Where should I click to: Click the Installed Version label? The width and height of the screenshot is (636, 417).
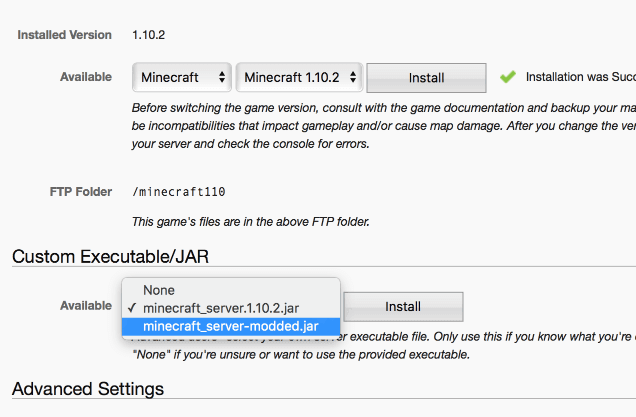65,34
